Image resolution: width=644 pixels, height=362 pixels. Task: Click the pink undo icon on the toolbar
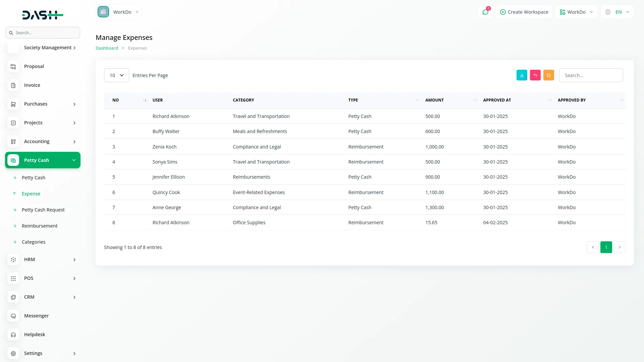(x=535, y=75)
